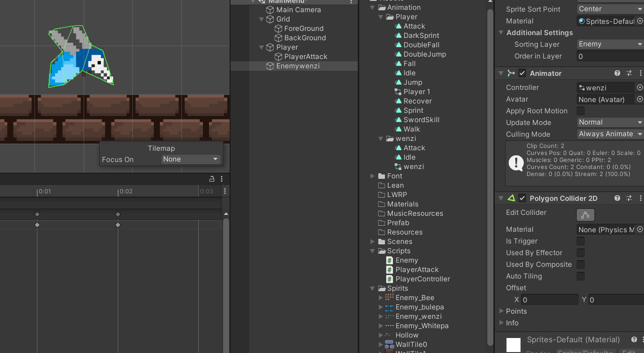Select the BackGround cube icon in Hierarchy

278,38
